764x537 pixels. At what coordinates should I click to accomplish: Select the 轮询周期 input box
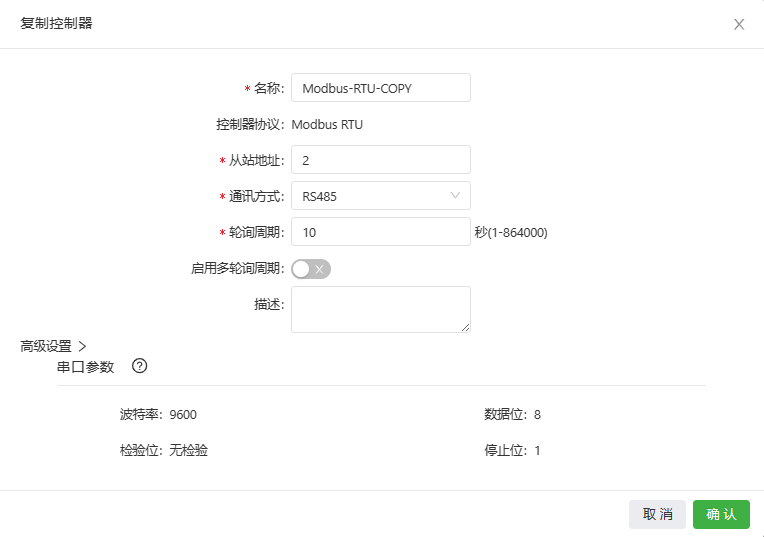pos(380,232)
